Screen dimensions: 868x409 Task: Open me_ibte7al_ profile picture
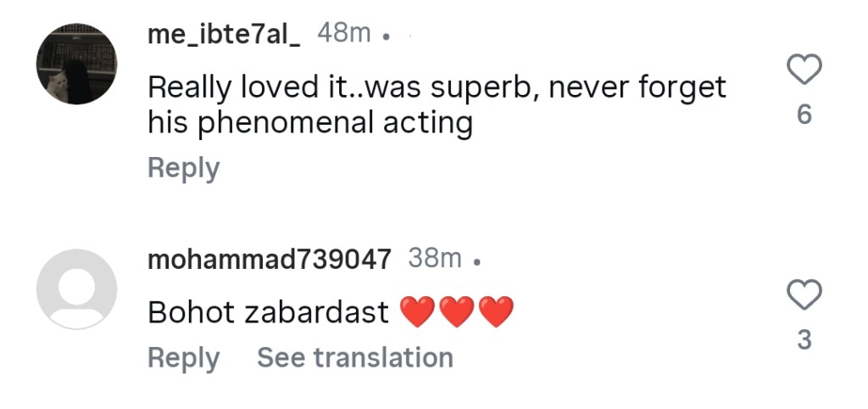tap(76, 64)
